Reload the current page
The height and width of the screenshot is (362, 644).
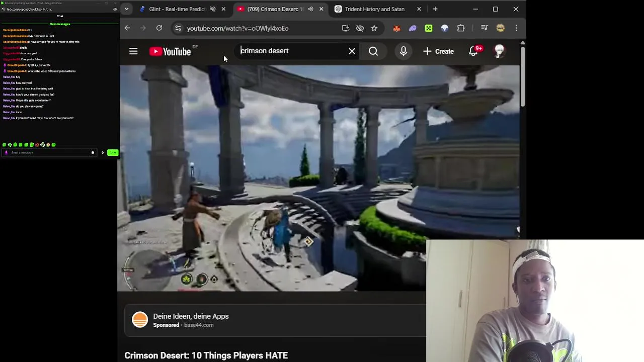click(x=159, y=28)
